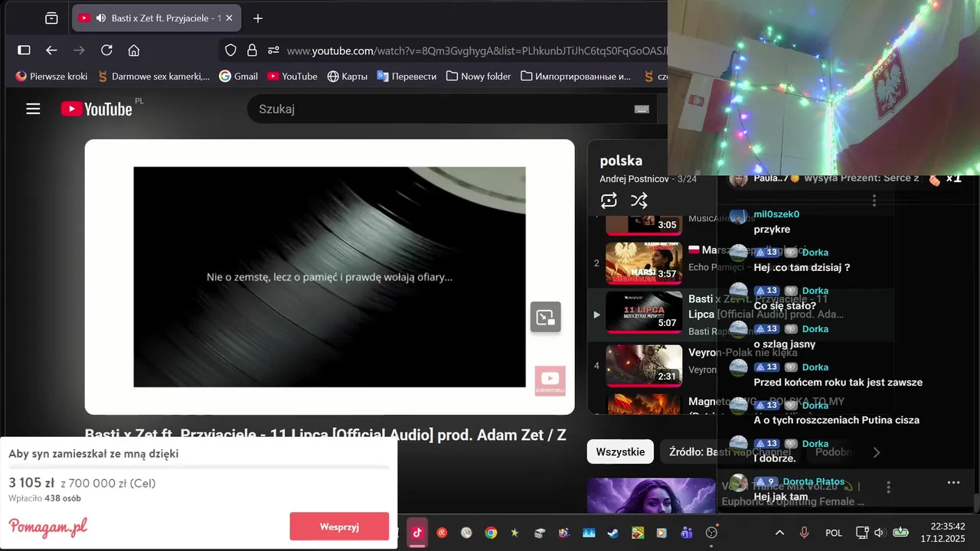Open the yellow star app in taskbar
This screenshot has height=551, width=980.
(515, 533)
